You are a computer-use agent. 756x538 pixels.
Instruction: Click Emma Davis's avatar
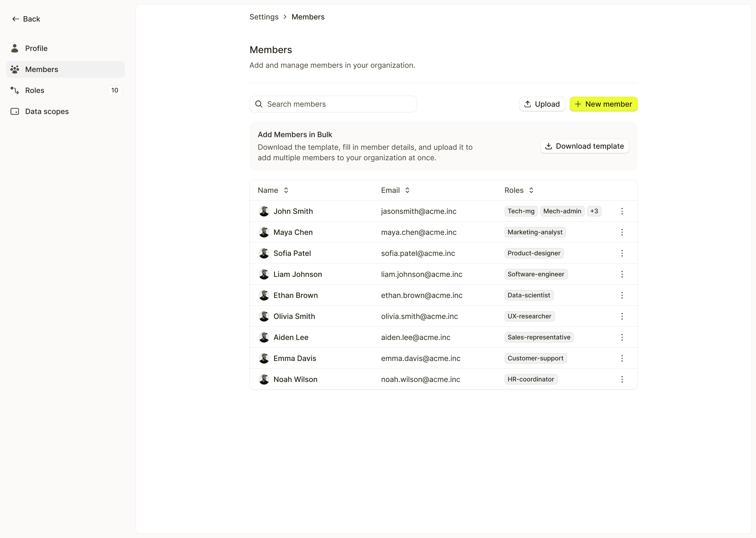pyautogui.click(x=264, y=358)
